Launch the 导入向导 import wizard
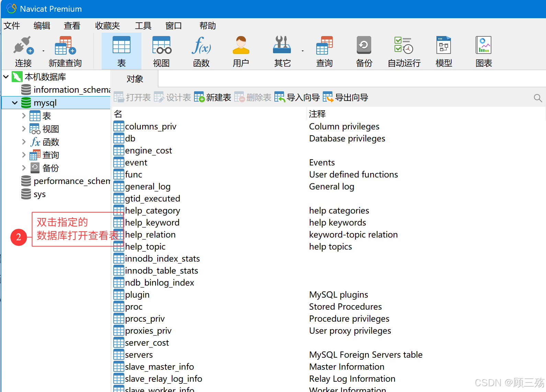The height and width of the screenshot is (392, 546). (297, 97)
